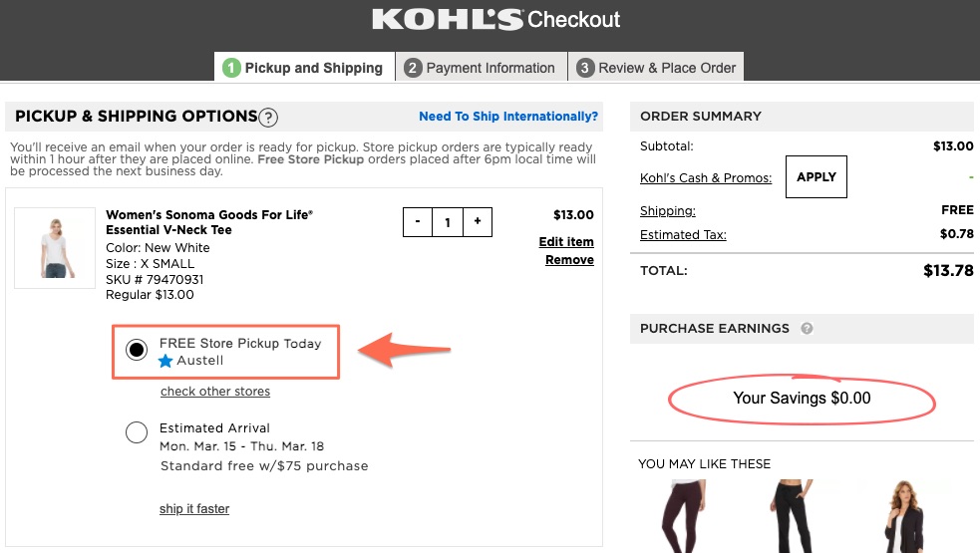Open Review & Place Order tab

tap(656, 68)
